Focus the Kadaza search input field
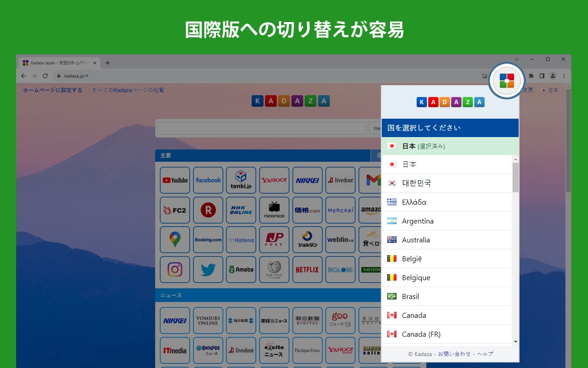This screenshot has height=368, width=588. pos(262,128)
